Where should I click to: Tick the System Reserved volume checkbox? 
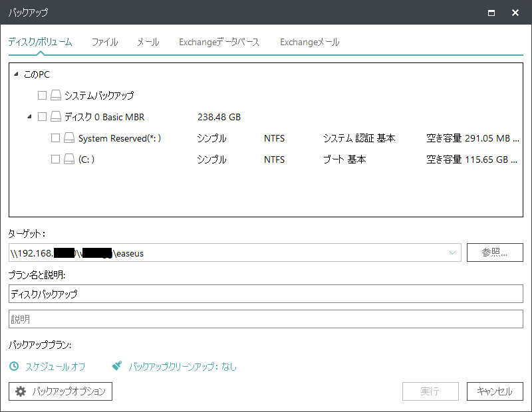pos(55,138)
